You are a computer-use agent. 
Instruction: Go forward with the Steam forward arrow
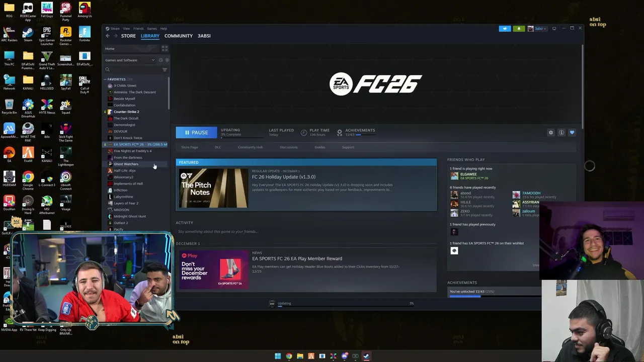click(115, 36)
